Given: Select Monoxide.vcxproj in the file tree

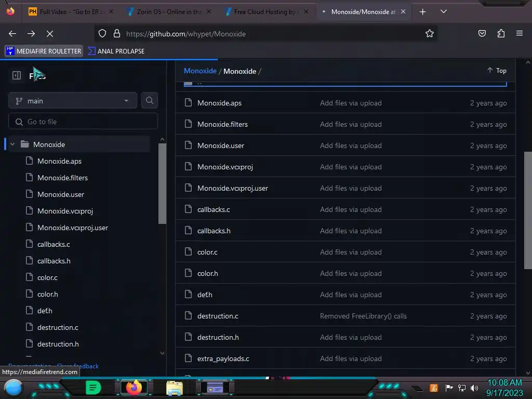Looking at the screenshot, I should 65,211.
